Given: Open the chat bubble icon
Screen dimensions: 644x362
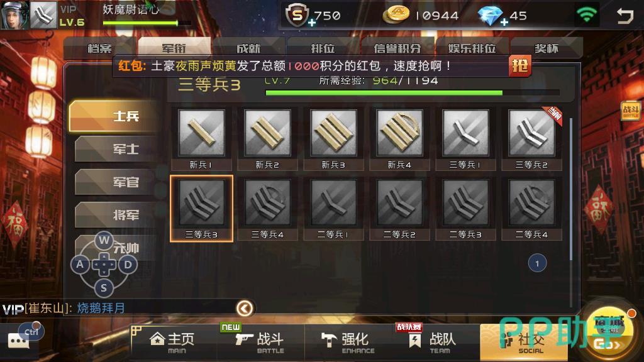Looking at the screenshot, I should 18,341.
